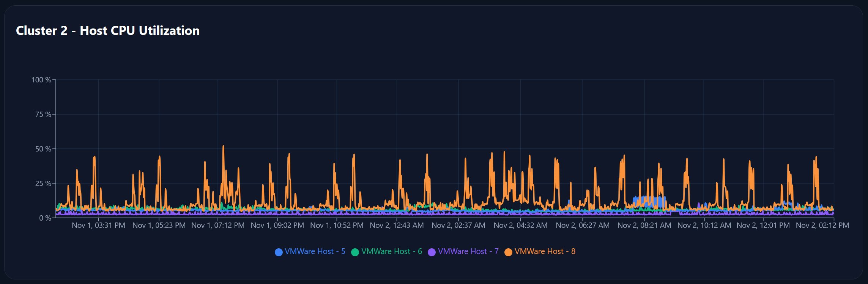Toggle the VMWare Host - 7 legend text

468,251
